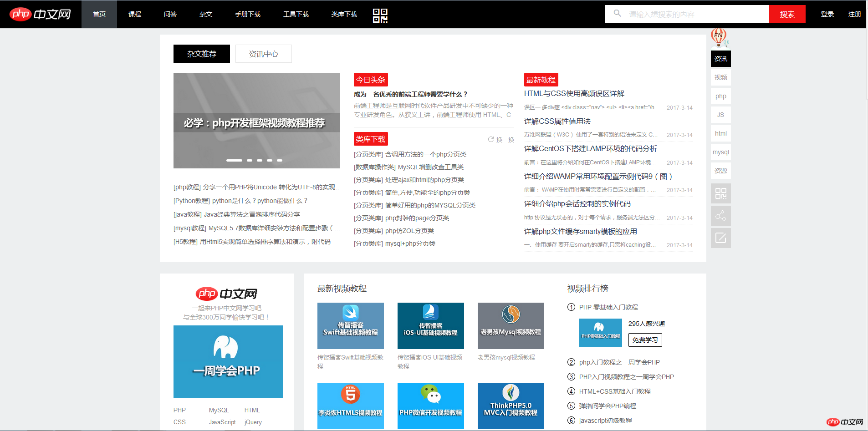This screenshot has height=431, width=868.
Task: Open HTML+CSS基础入门教程 ranking item
Action: click(615, 391)
